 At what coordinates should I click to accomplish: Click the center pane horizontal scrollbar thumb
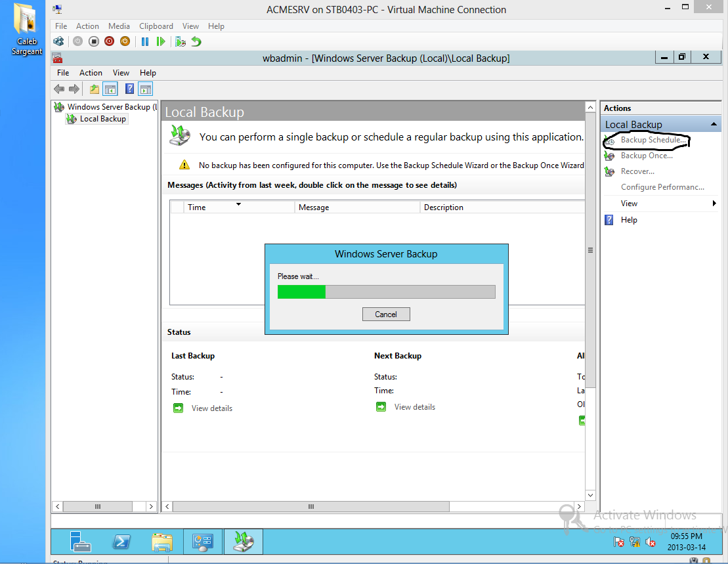tap(310, 506)
